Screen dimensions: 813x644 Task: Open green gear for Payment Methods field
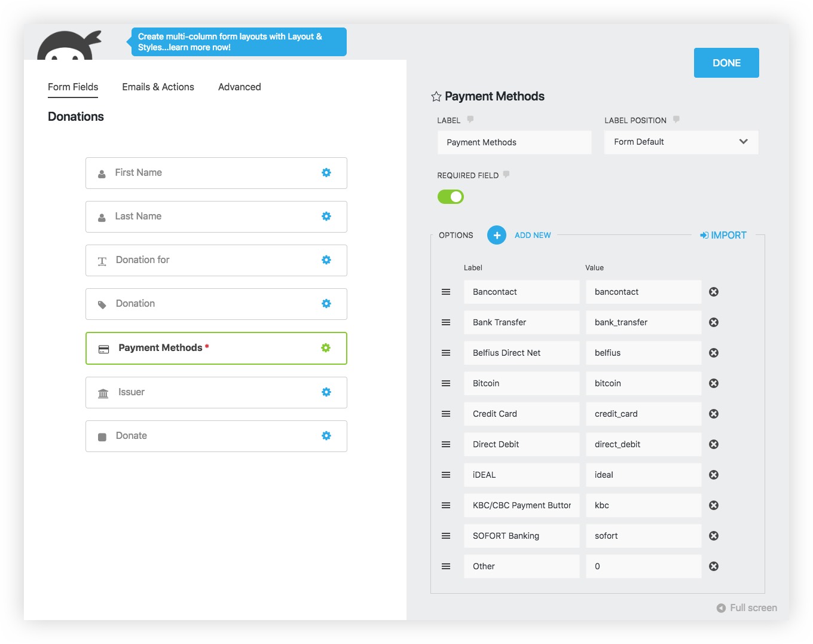point(326,347)
